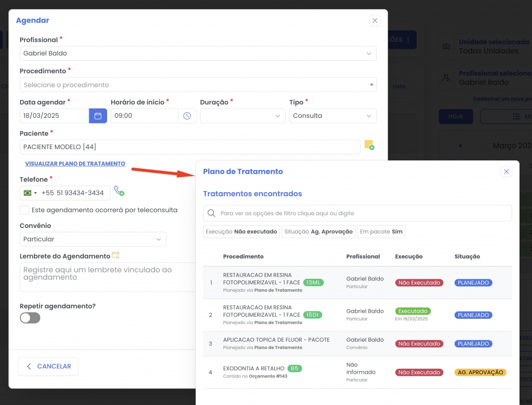Enable the teleconsulta checkbox
The width and height of the screenshot is (532, 405).
[x=24, y=210]
